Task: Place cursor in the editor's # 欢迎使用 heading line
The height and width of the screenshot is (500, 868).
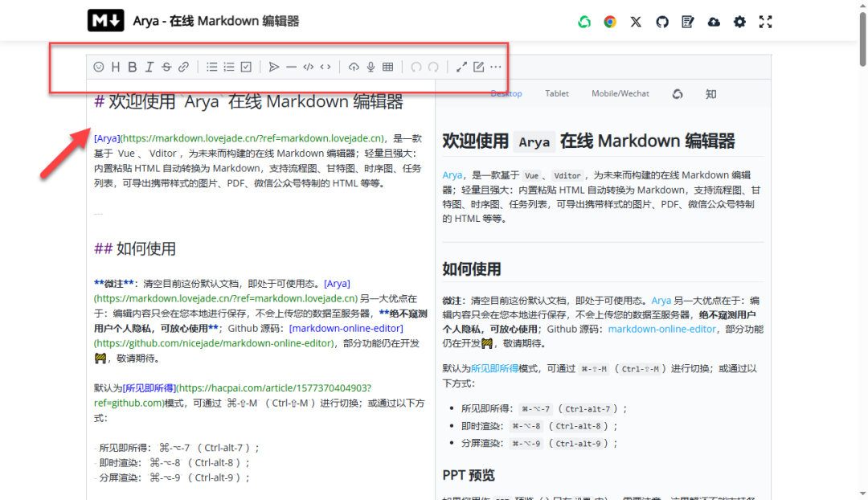Action: pos(248,102)
